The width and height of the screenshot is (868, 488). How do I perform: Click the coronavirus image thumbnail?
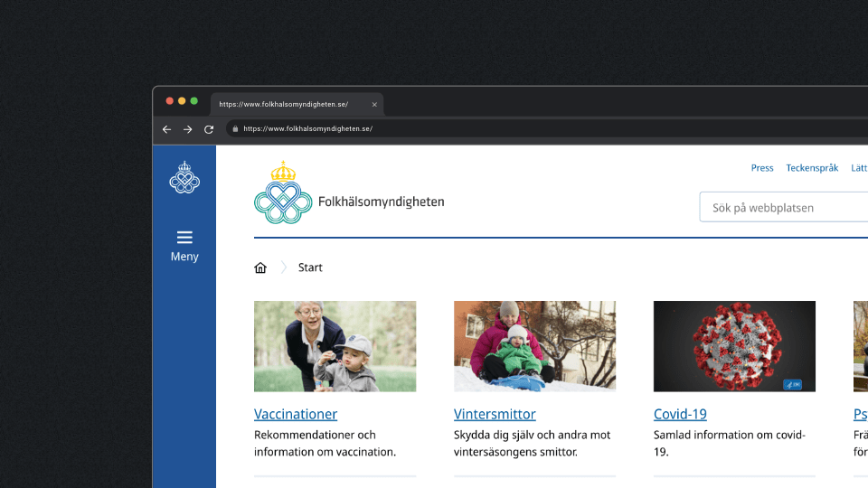click(734, 346)
